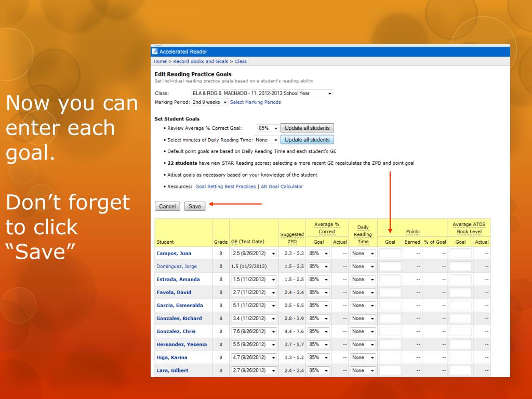Screen dimensions: 532x399
Task: Click the Class breadcrumb link
Action: tap(241, 61)
